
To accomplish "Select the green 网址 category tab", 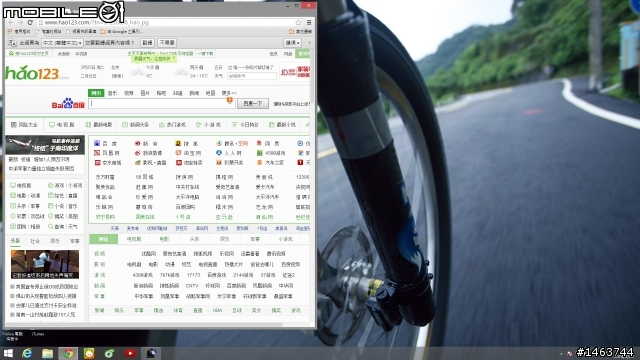I will coord(103,239).
